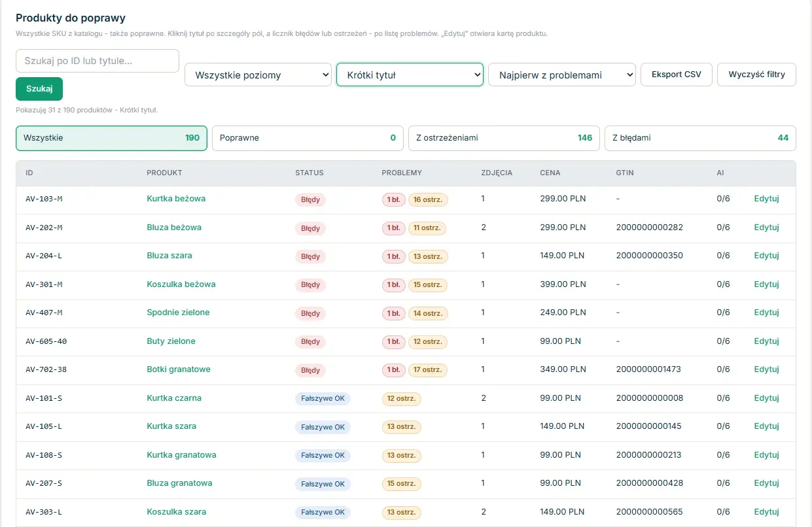812x527 pixels.
Task: Switch to the 'Poprawne' tab
Action: click(308, 138)
